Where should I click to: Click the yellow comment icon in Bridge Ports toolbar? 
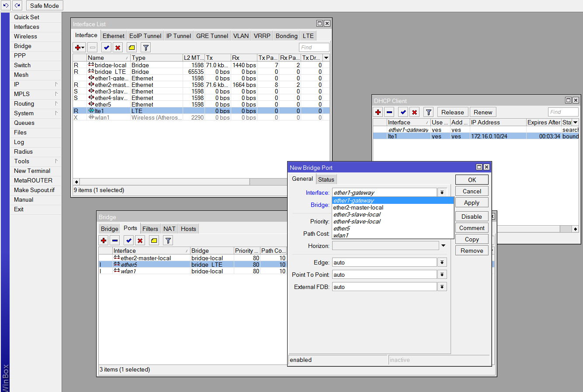(154, 241)
